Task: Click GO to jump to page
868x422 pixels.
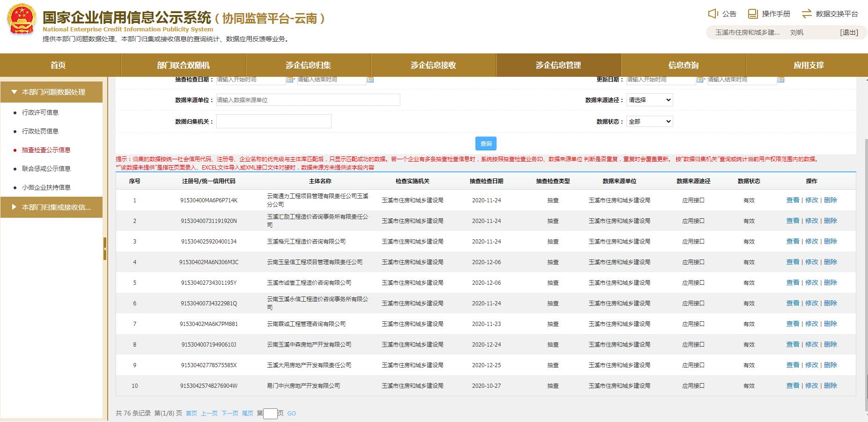Action: click(292, 413)
